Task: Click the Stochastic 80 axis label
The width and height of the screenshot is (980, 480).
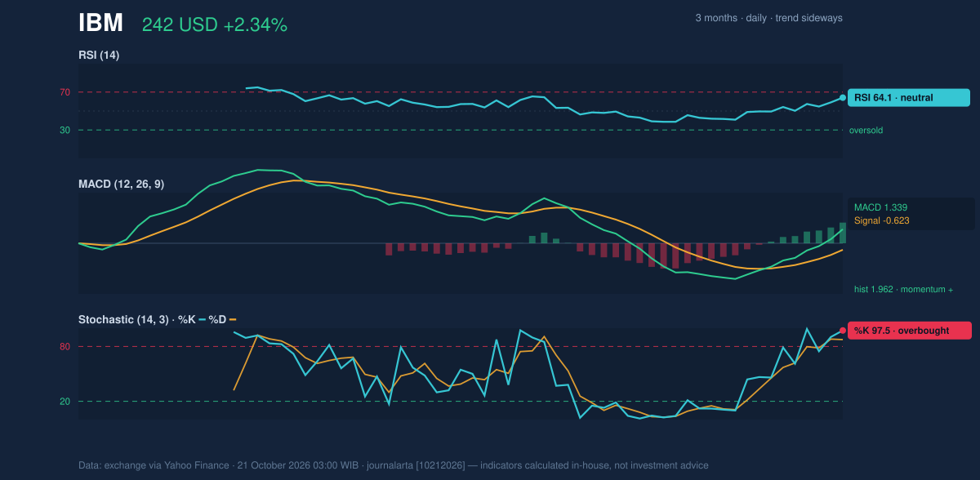Action: [65, 347]
